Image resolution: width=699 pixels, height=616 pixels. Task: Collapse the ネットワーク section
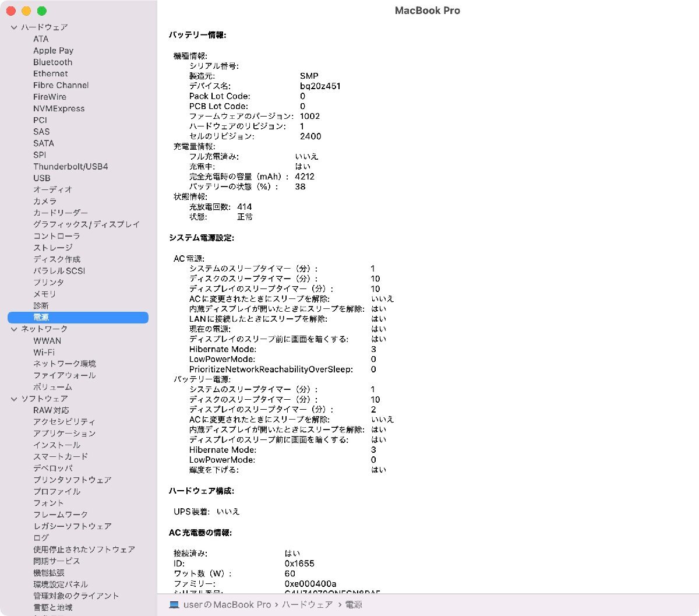(x=13, y=329)
